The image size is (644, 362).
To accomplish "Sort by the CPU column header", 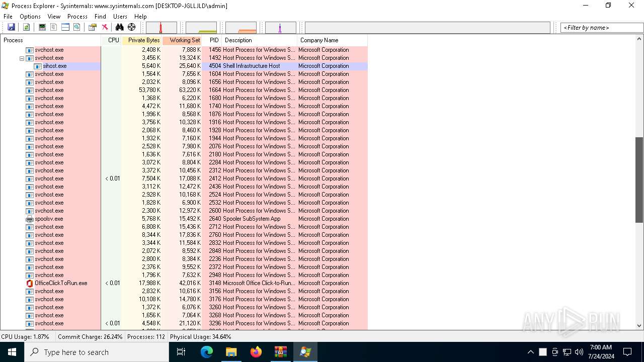I will point(112,40).
